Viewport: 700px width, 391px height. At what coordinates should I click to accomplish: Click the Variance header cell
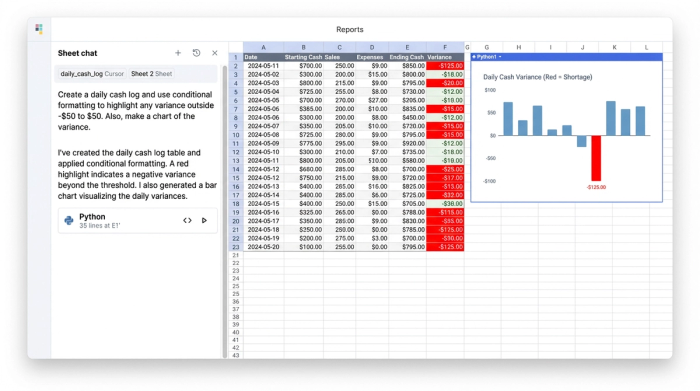[445, 57]
